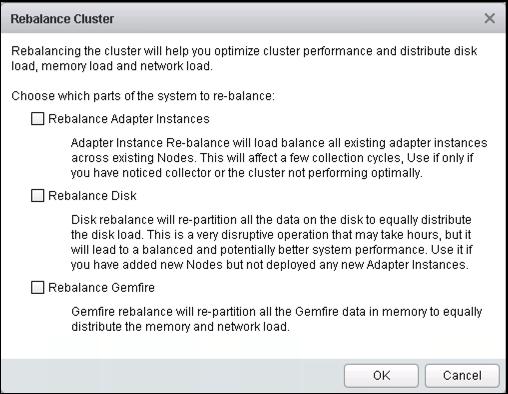The image size is (508, 394).
Task: Click the intro paragraph about optimizing cluster performance
Action: click(244, 58)
